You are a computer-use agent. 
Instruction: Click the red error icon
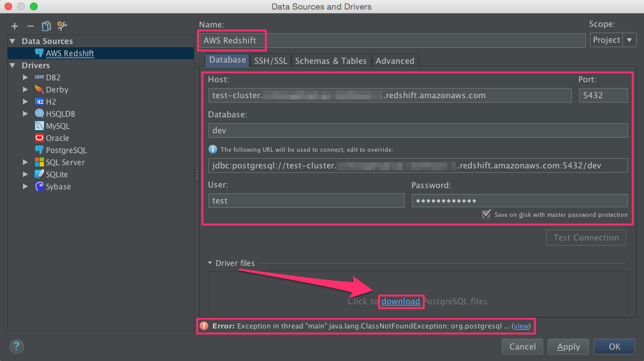[204, 326]
